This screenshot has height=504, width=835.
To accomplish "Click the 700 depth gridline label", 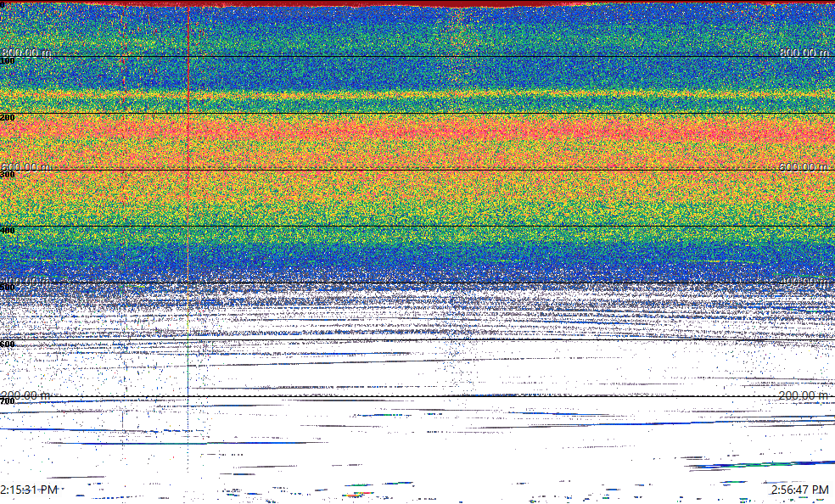I will [8, 402].
